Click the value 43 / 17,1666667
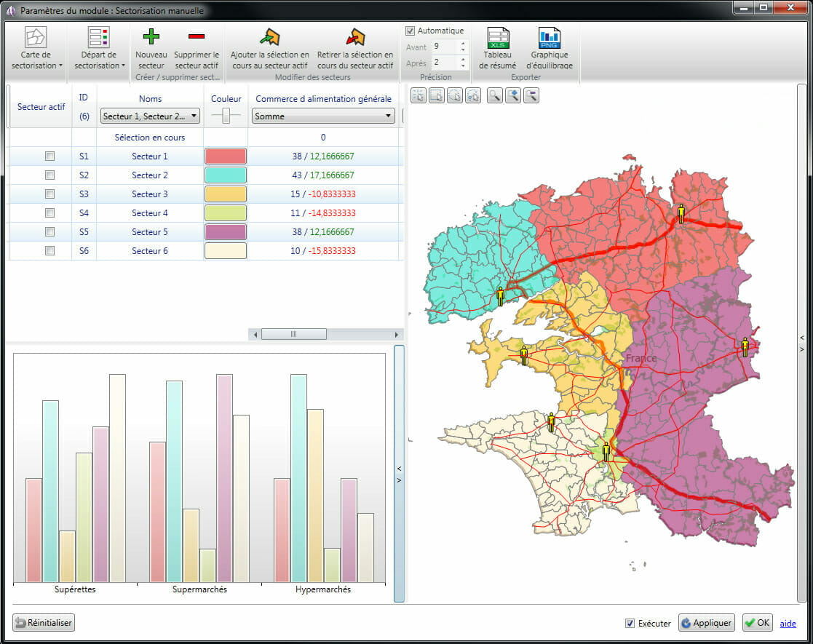 323,175
